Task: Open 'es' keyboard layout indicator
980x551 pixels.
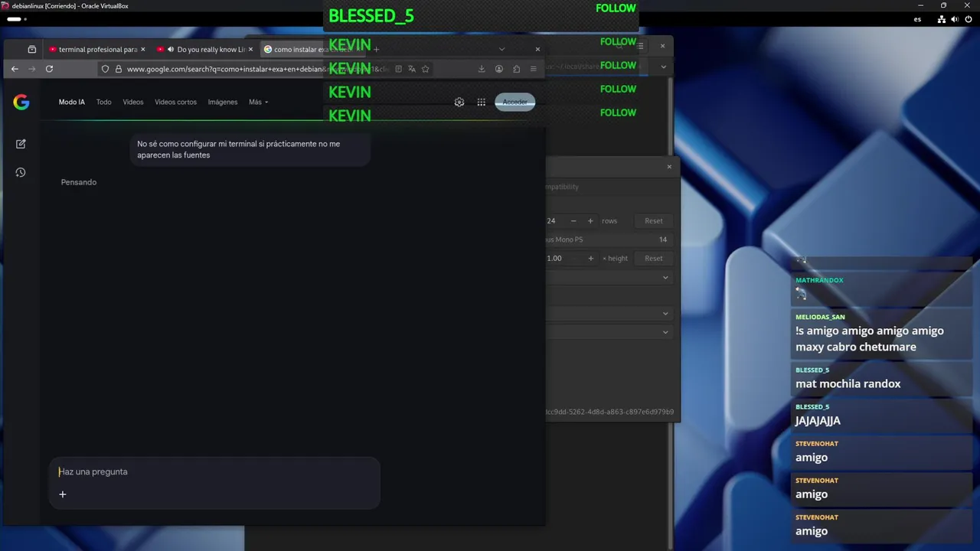Action: pos(917,19)
